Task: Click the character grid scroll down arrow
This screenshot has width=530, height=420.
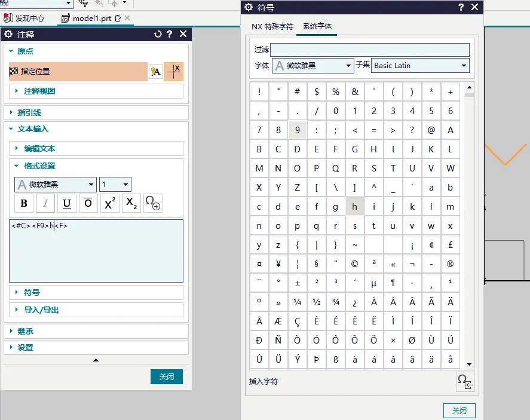Action: [469, 364]
